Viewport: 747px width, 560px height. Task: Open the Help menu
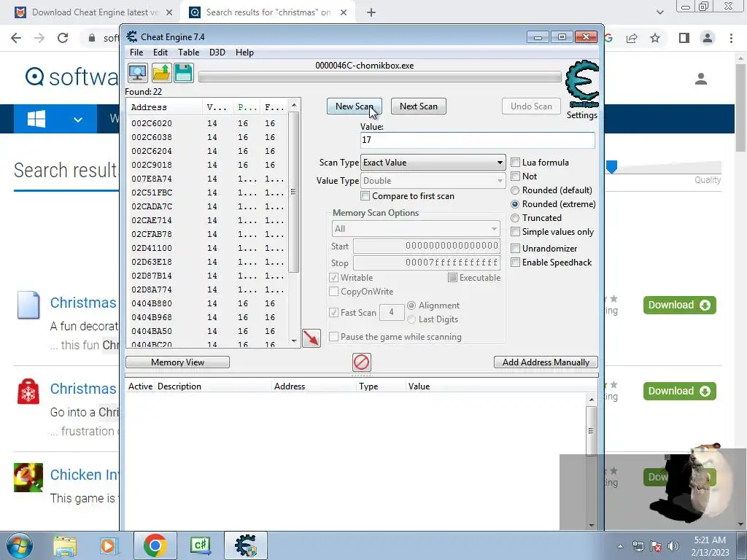[244, 52]
